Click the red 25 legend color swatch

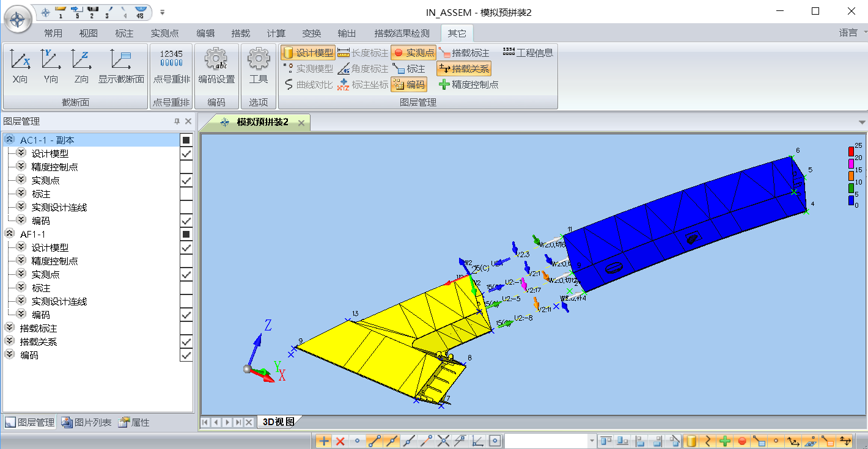click(x=850, y=151)
